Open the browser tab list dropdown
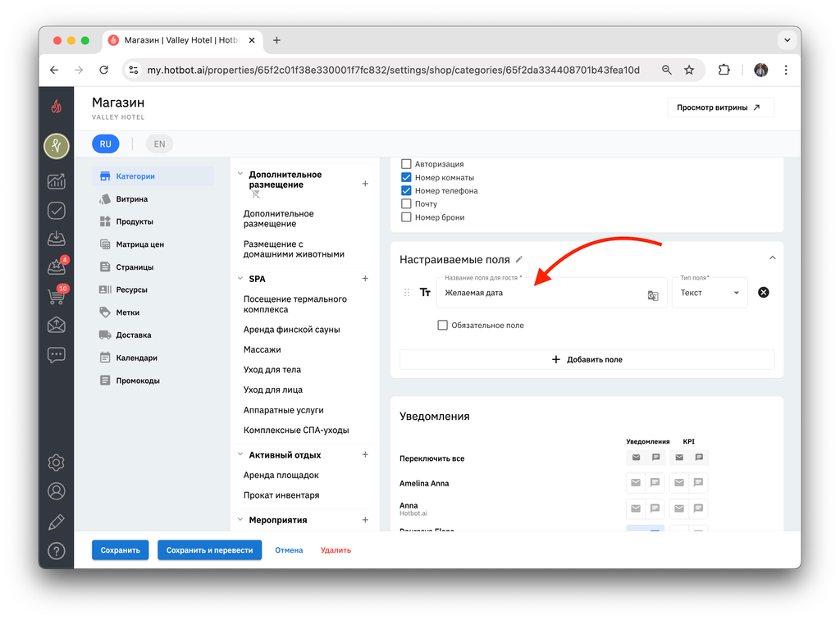This screenshot has height=620, width=840. click(x=787, y=40)
